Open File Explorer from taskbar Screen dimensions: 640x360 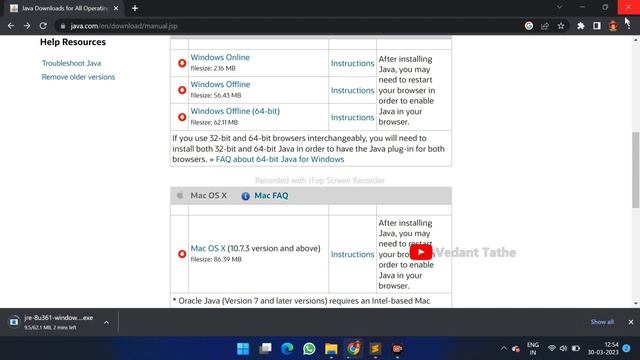pos(331,349)
